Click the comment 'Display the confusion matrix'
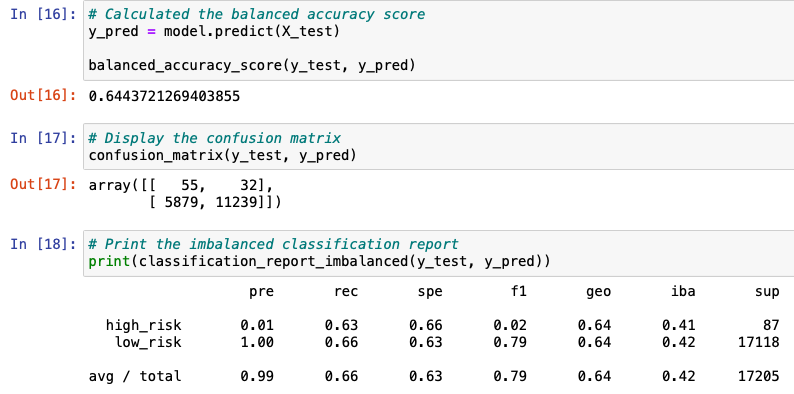 (x=215, y=138)
